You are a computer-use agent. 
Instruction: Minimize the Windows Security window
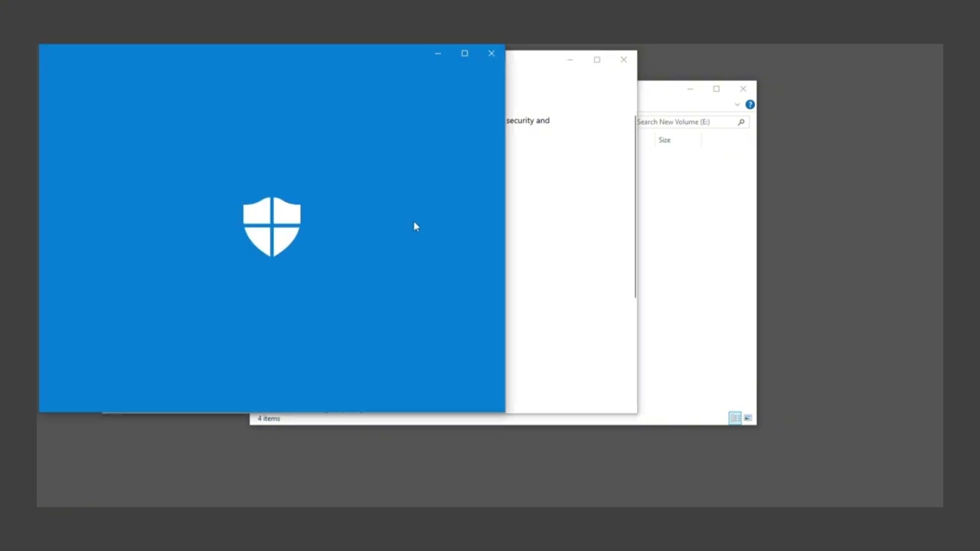438,54
